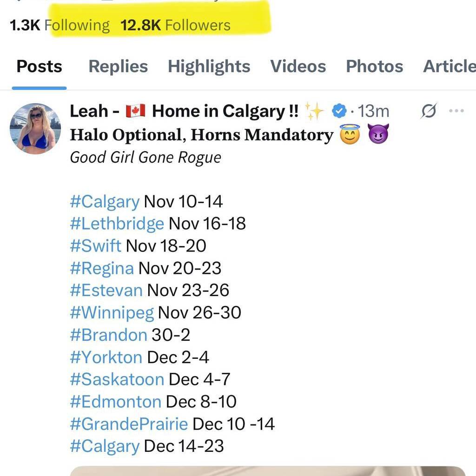Viewport: 476px width, 476px height.
Task: Open the #Saskatoon hashtag
Action: [116, 379]
